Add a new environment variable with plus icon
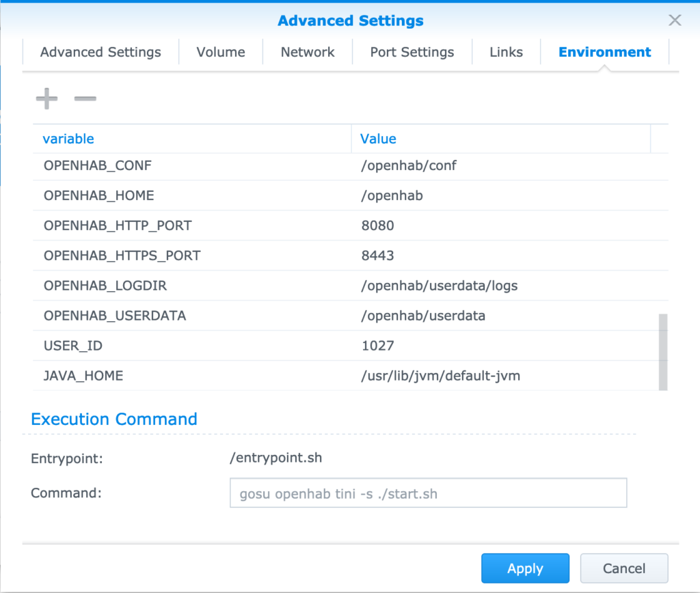The width and height of the screenshot is (700, 593). pyautogui.click(x=47, y=98)
